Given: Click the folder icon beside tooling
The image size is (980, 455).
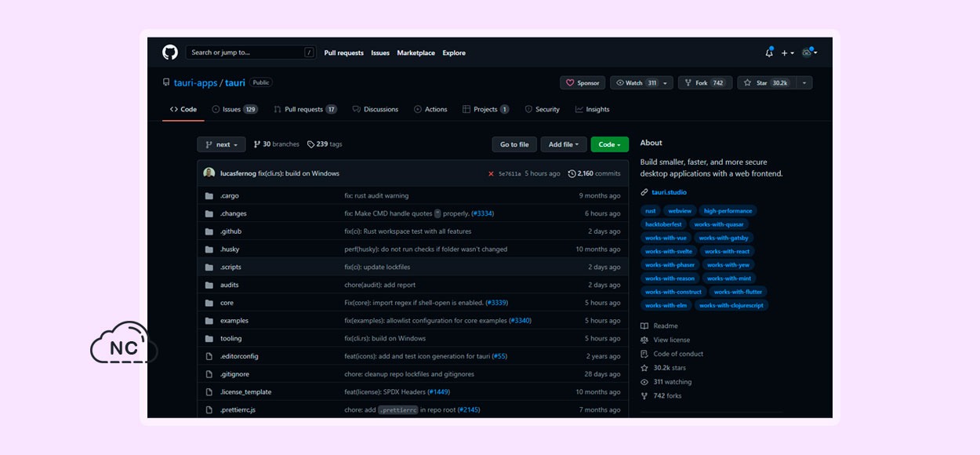Looking at the screenshot, I should 209,339.
